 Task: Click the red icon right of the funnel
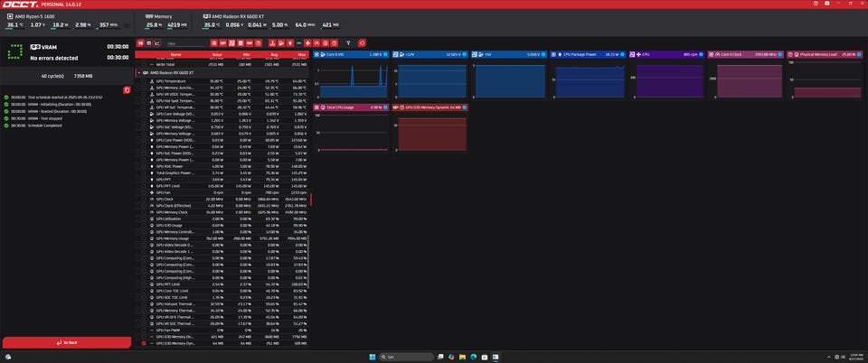(362, 42)
